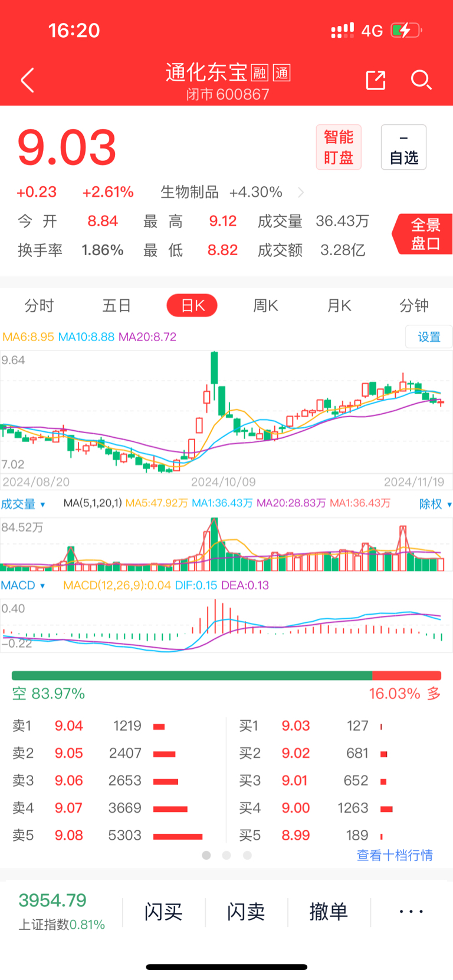Tap 多 16.03% long percentage
Viewport: 453px width, 980px height.
point(405,694)
